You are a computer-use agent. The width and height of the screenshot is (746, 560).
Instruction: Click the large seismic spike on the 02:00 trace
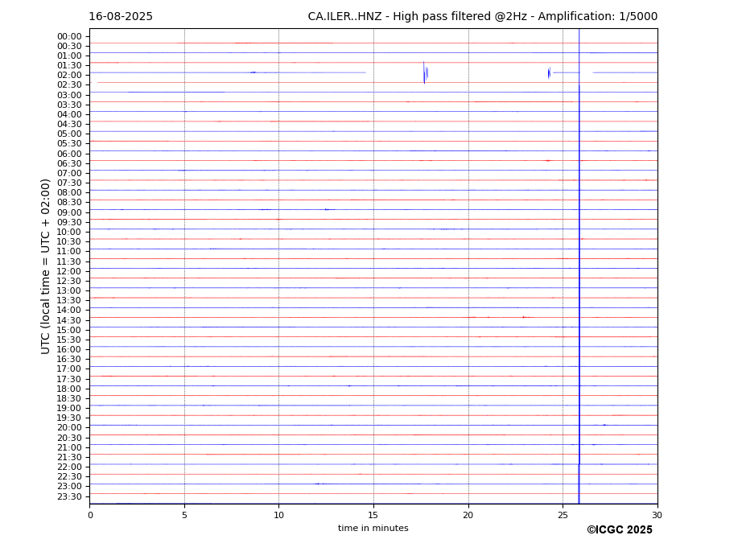[426, 72]
